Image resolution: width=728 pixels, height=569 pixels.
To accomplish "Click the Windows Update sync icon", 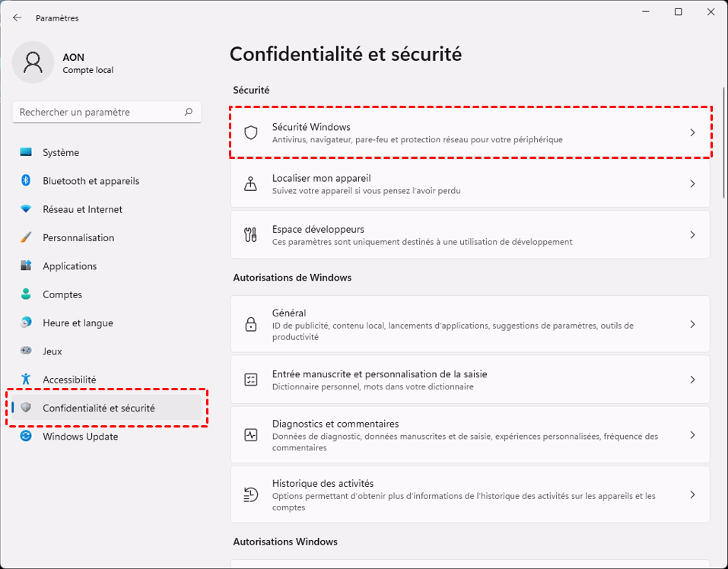I will (x=27, y=437).
